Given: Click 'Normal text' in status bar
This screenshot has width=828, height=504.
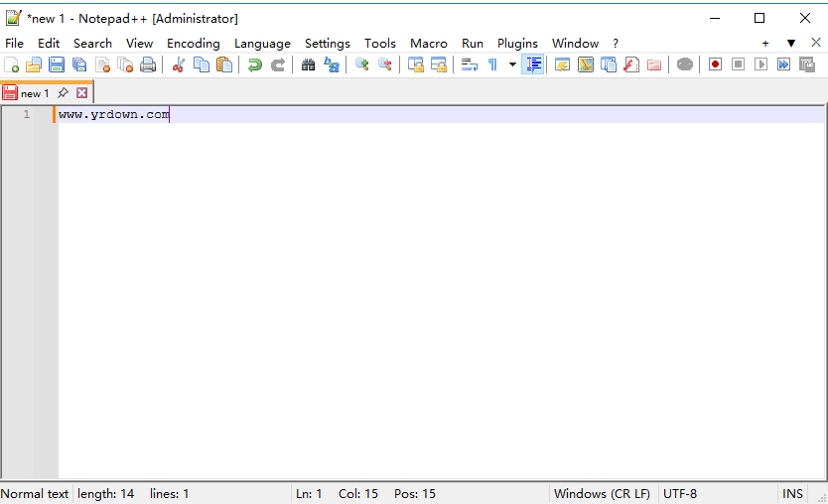Looking at the screenshot, I should [35, 494].
